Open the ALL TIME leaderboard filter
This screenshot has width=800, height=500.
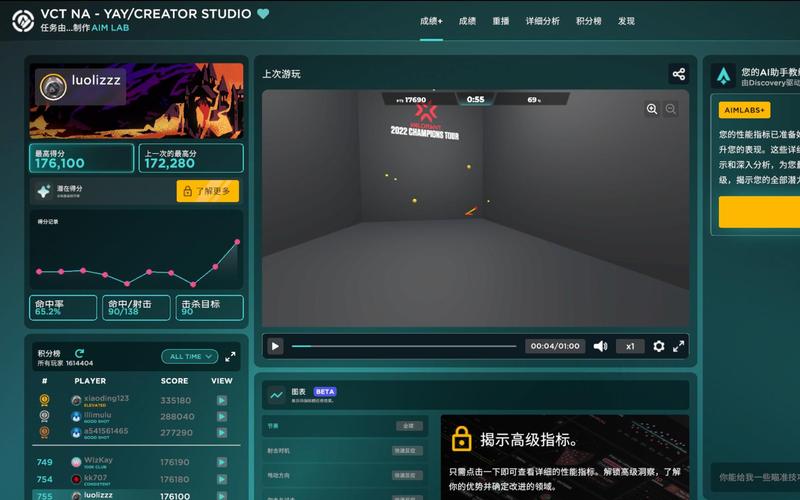coord(190,357)
